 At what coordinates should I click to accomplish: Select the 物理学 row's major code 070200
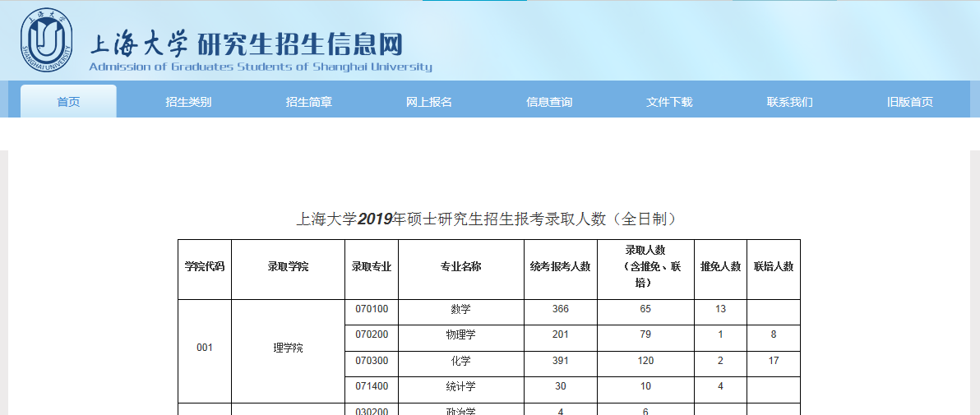[372, 335]
